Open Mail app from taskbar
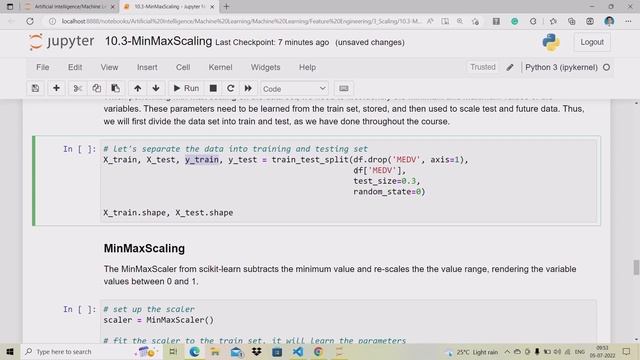The width and height of the screenshot is (640, 360). click(236, 351)
